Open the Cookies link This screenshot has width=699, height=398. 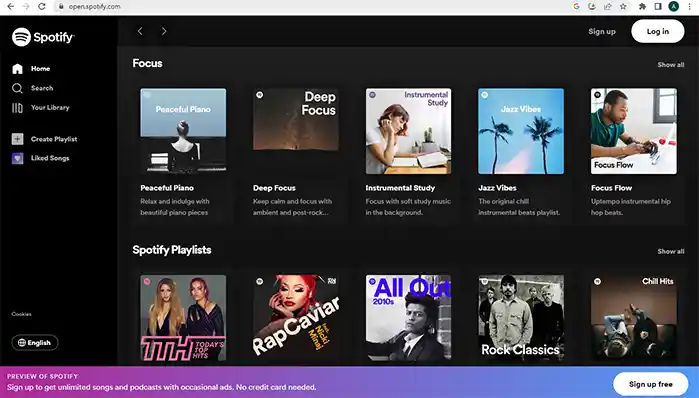(21, 314)
